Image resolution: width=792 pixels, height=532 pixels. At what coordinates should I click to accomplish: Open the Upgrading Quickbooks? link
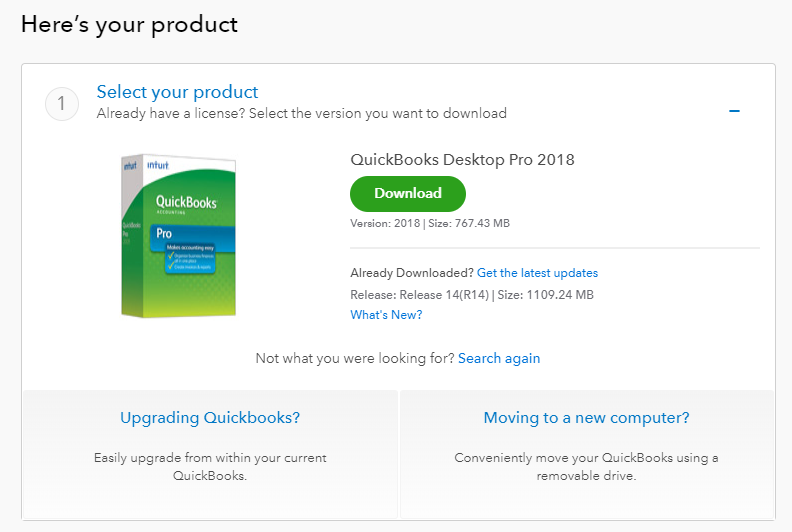click(x=210, y=418)
